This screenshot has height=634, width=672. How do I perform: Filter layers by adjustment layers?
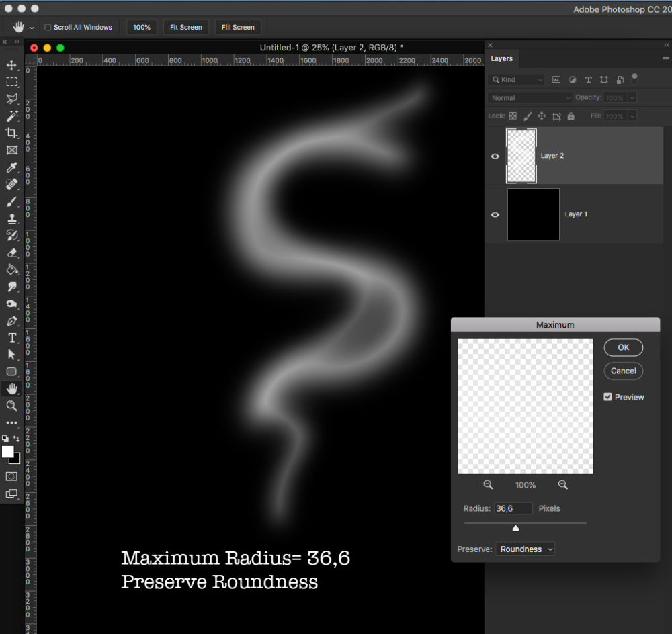click(x=572, y=79)
